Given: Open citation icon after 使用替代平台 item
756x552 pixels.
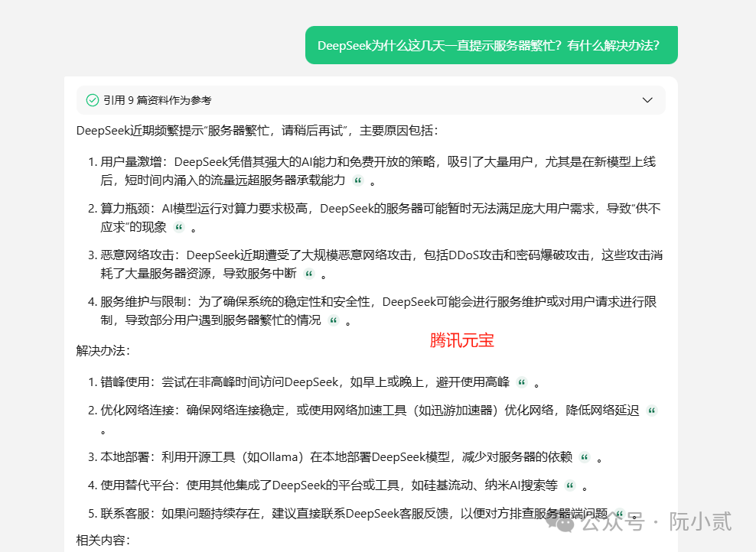Looking at the screenshot, I should point(569,485).
